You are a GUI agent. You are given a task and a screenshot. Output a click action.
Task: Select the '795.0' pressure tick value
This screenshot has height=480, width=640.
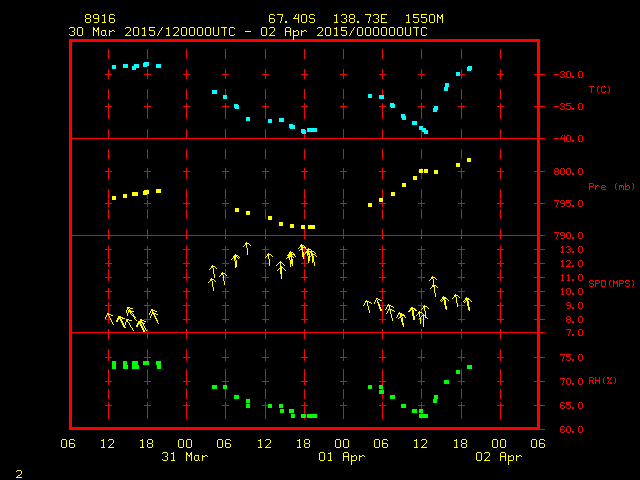[x=569, y=204]
